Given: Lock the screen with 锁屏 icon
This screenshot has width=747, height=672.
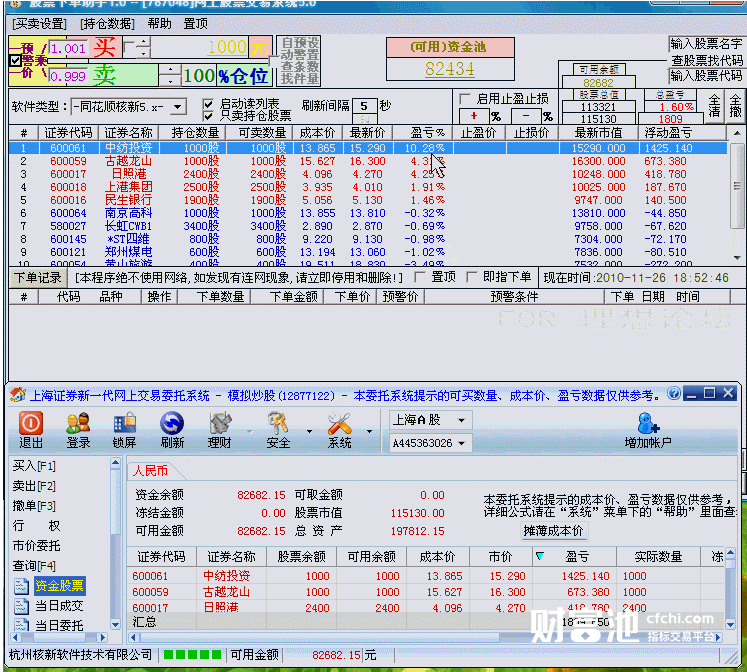Looking at the screenshot, I should click(125, 423).
